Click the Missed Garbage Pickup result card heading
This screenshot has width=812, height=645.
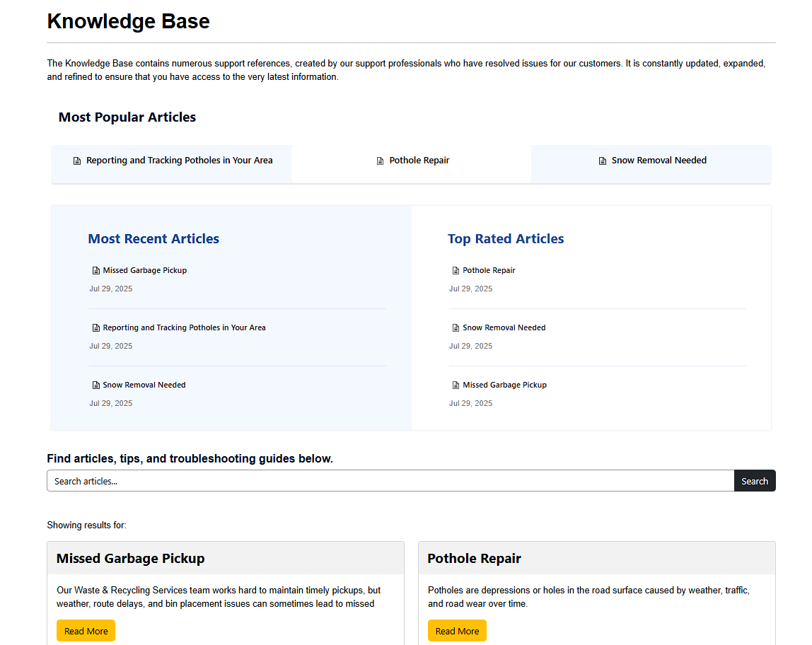click(x=131, y=559)
